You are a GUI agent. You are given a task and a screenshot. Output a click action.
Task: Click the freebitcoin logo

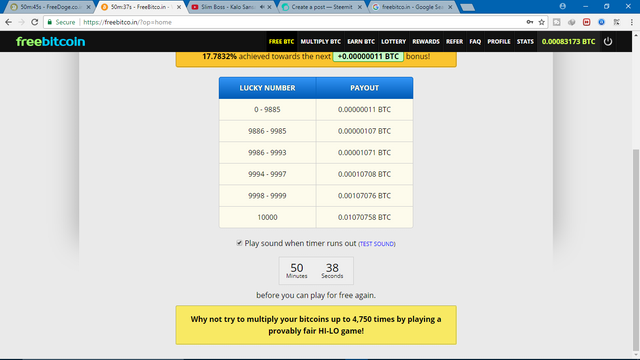(x=51, y=41)
